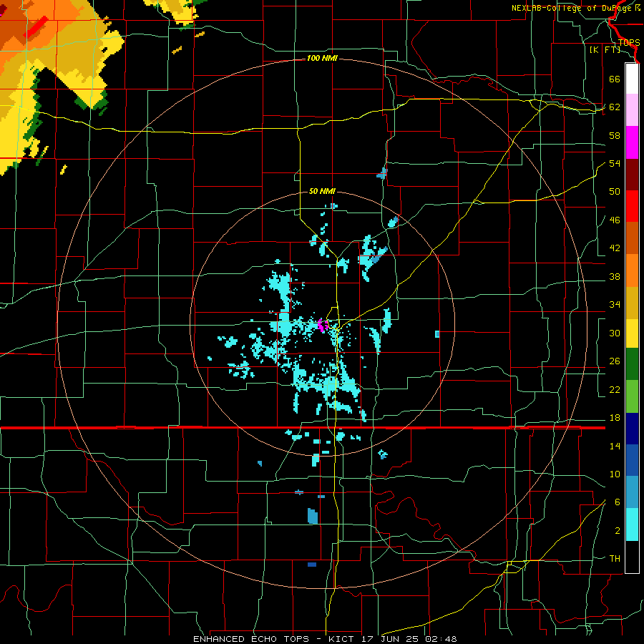Pick the bright yellow legend swatch
This screenshot has height=644, width=644.
[632, 333]
